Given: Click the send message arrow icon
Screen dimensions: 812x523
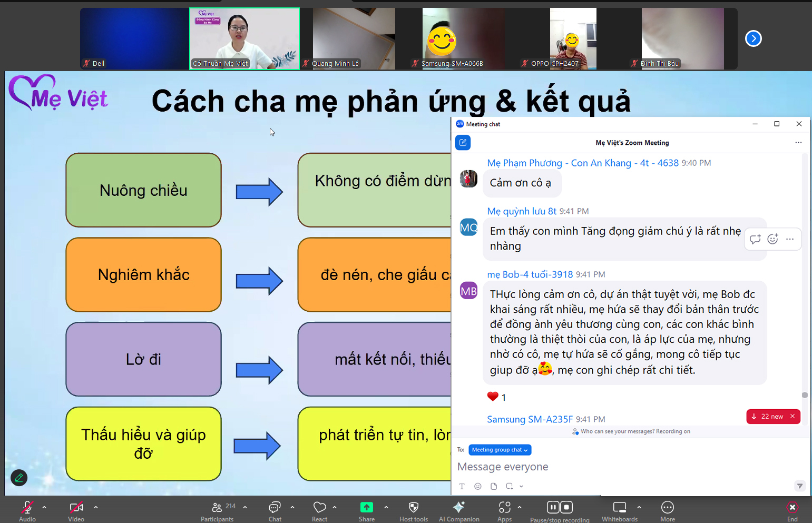Looking at the screenshot, I should (x=800, y=486).
